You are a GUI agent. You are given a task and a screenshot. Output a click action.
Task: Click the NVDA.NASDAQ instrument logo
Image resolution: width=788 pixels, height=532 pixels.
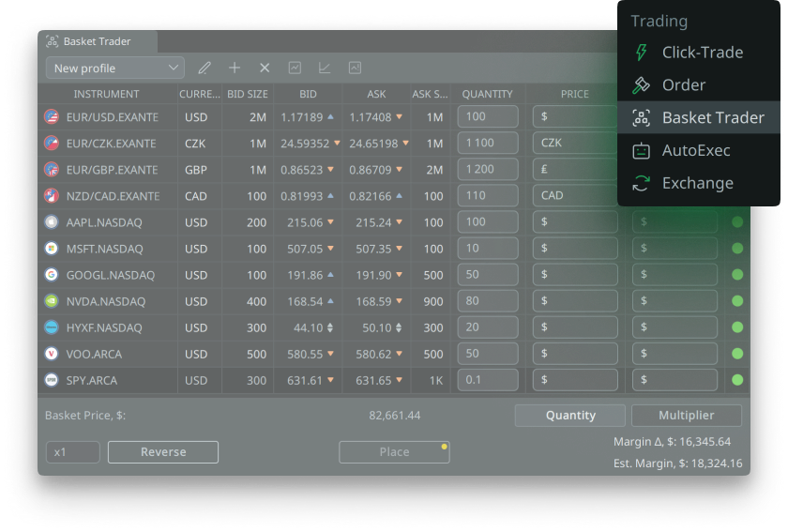click(52, 301)
